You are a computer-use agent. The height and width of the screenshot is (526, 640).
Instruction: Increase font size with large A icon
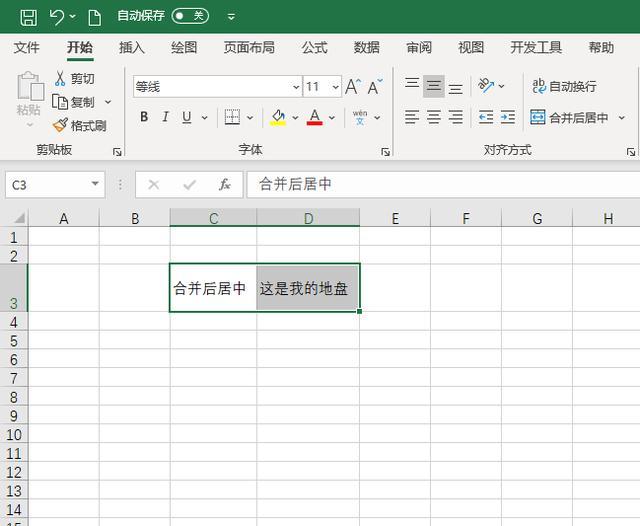352,87
